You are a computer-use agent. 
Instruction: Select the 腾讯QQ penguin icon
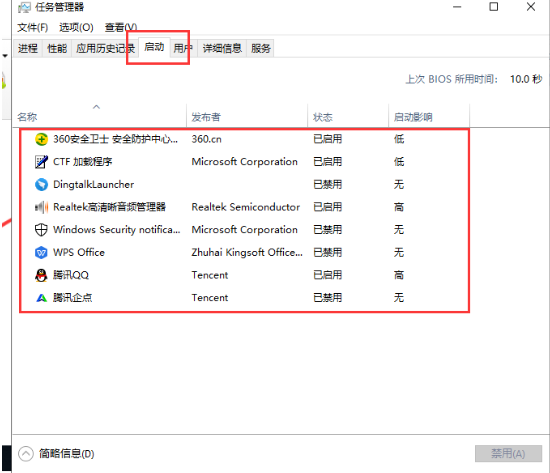tap(41, 275)
